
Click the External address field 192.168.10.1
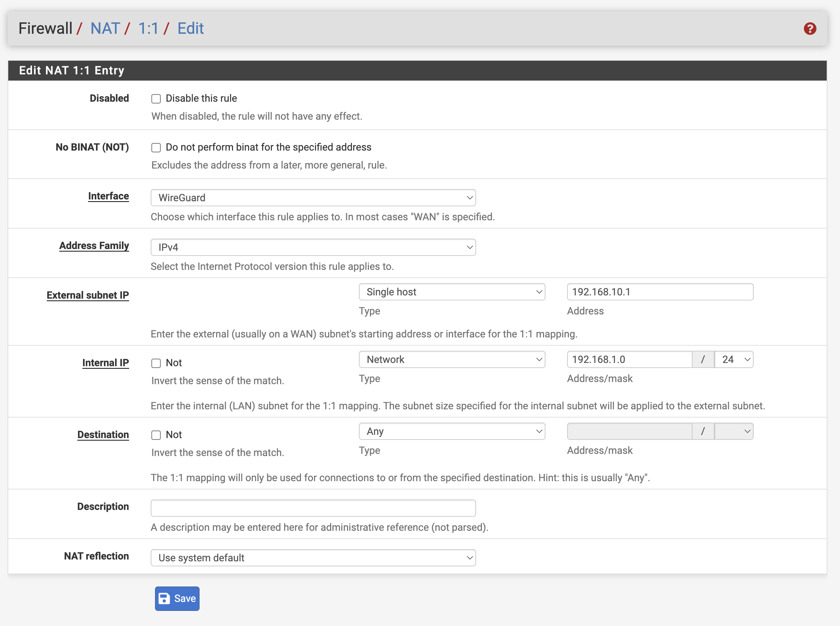click(660, 292)
